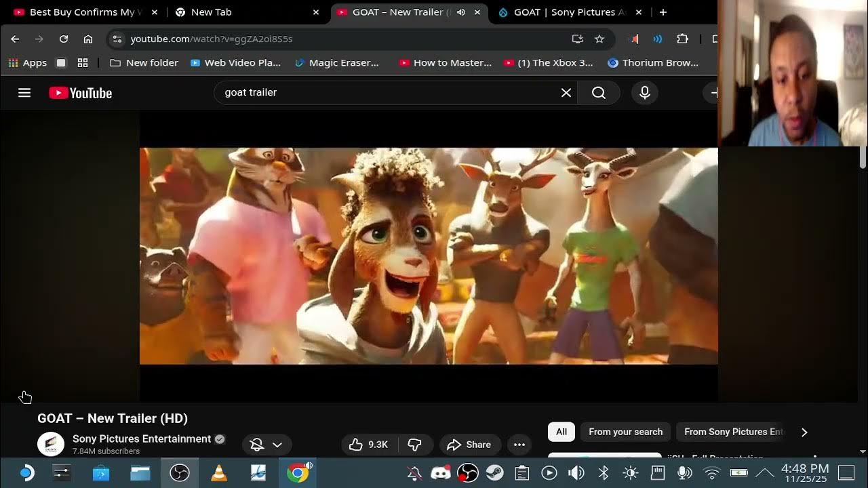Open VLC media player from the taskbar

[x=219, y=472]
